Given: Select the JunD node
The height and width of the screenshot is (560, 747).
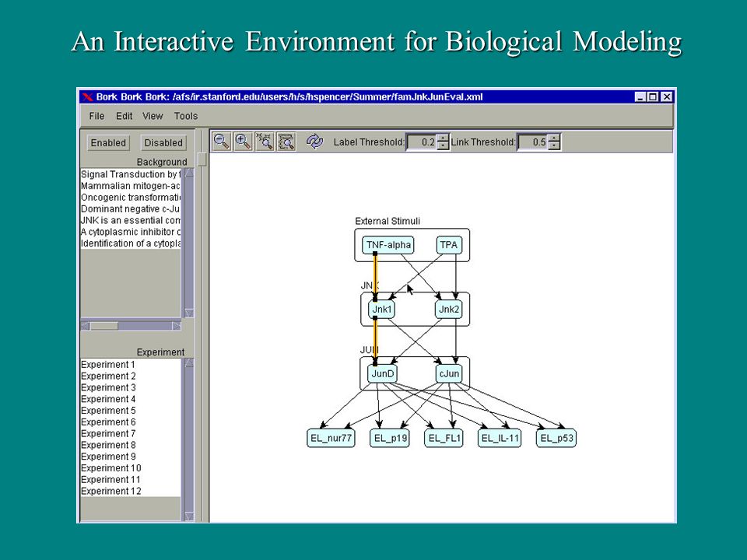Looking at the screenshot, I should (383, 374).
